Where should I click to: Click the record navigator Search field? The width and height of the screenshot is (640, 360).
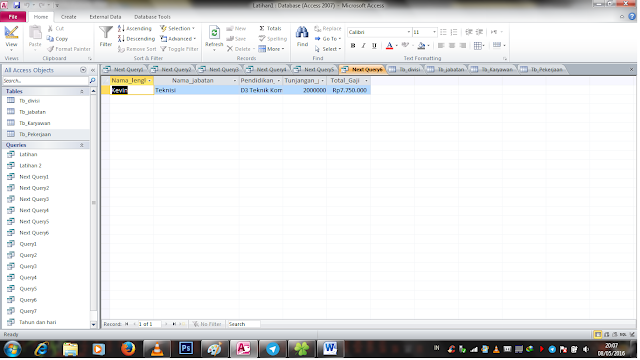click(x=243, y=324)
